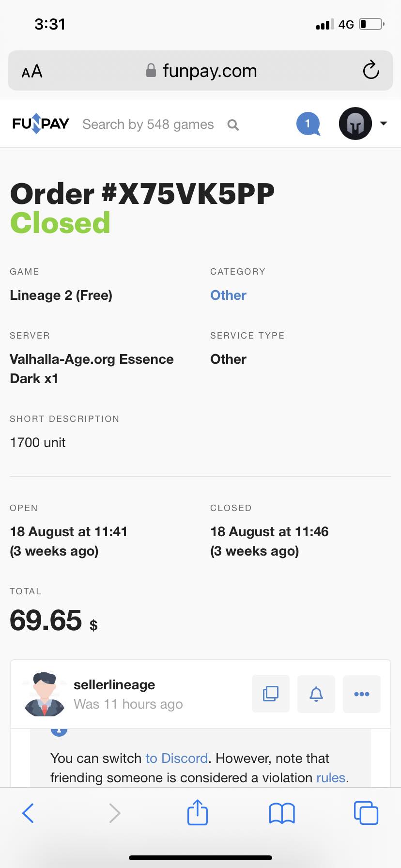Click the sellerlineage avatar image
401x868 pixels.
click(45, 694)
